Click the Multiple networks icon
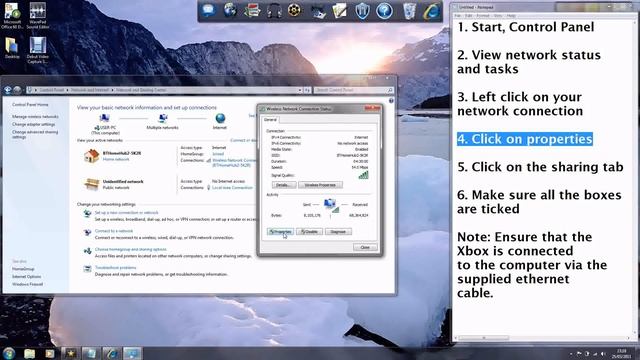Screen dimensions: 640x360 (162, 118)
